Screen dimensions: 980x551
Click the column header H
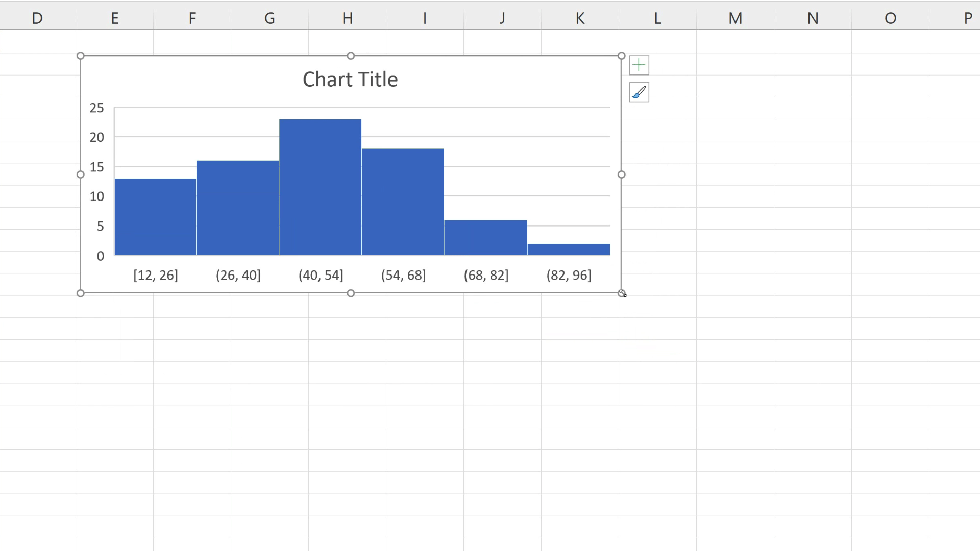[348, 18]
